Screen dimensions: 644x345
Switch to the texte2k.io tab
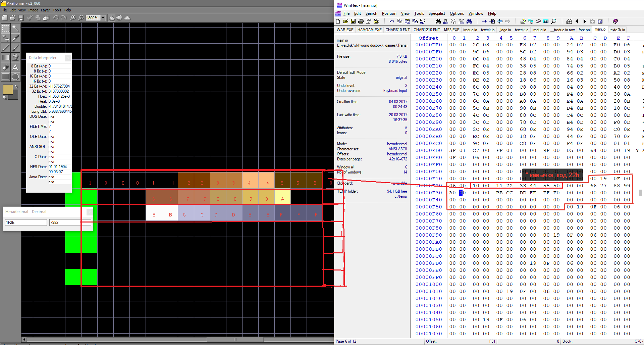click(x=617, y=30)
